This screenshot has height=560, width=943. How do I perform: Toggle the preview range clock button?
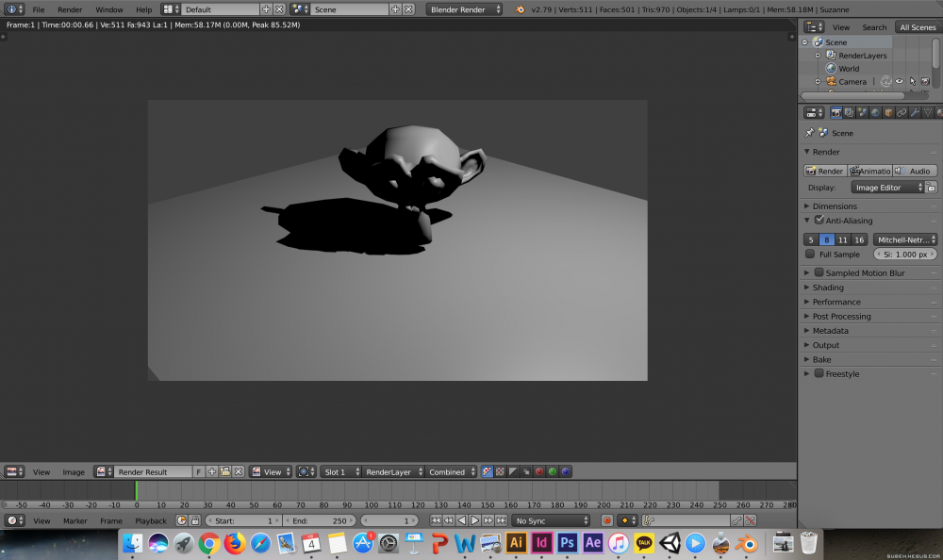(x=182, y=520)
